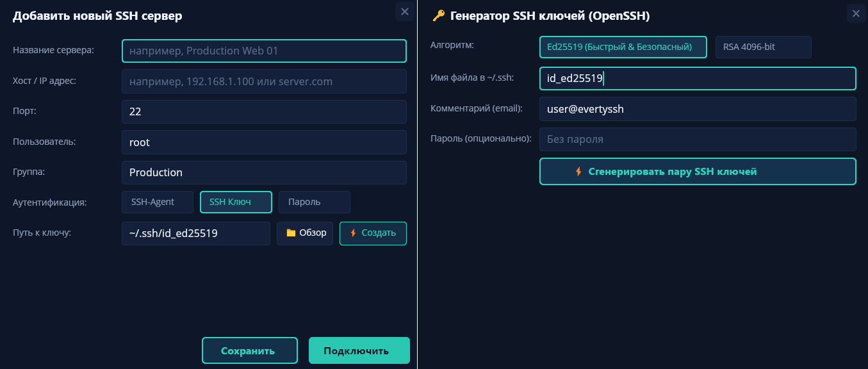Screen dimensions: 868x369
Task: Click Сгенерировать пару SSH ключей
Action: (x=698, y=171)
